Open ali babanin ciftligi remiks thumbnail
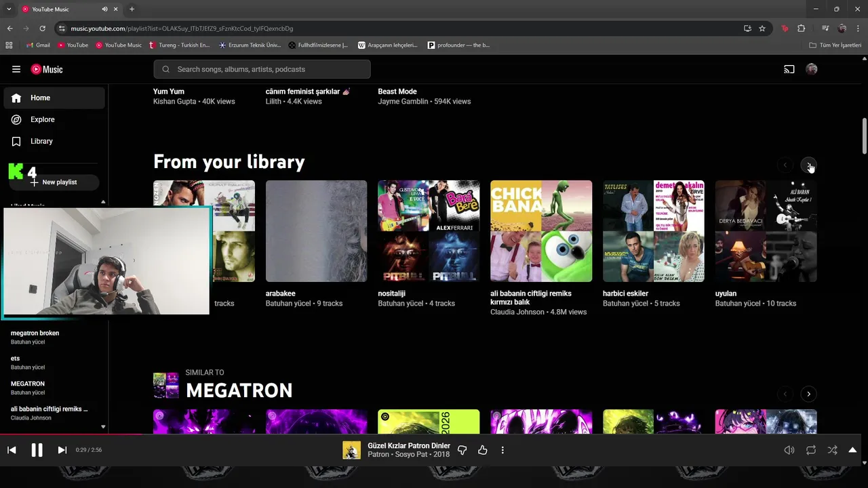The width and height of the screenshot is (868, 488). pyautogui.click(x=541, y=231)
